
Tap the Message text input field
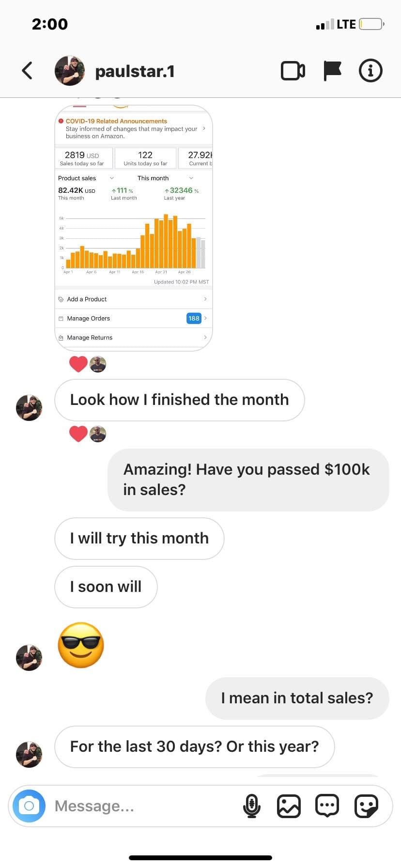(x=145, y=806)
